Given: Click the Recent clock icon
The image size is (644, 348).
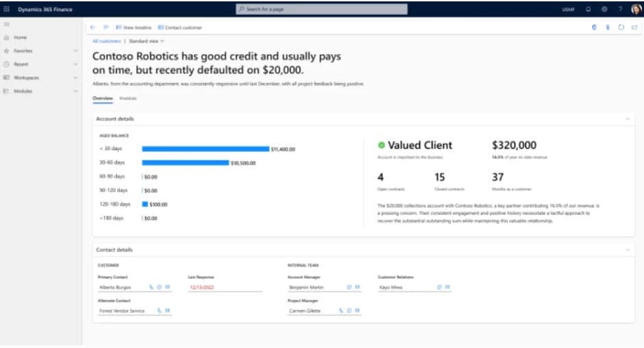Looking at the screenshot, I should click(6, 64).
